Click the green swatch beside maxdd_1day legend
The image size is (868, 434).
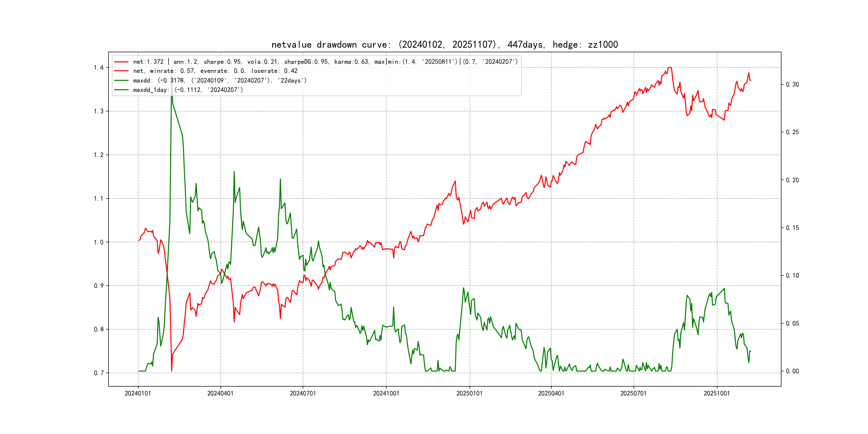point(121,90)
